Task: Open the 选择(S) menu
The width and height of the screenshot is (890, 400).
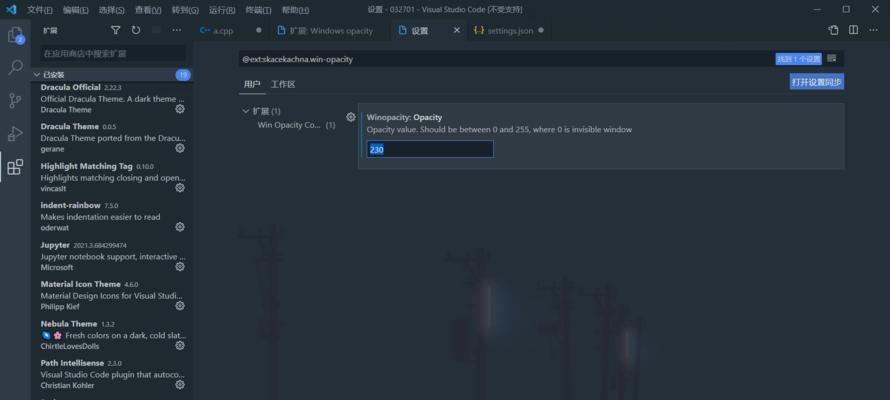Action: click(111, 10)
